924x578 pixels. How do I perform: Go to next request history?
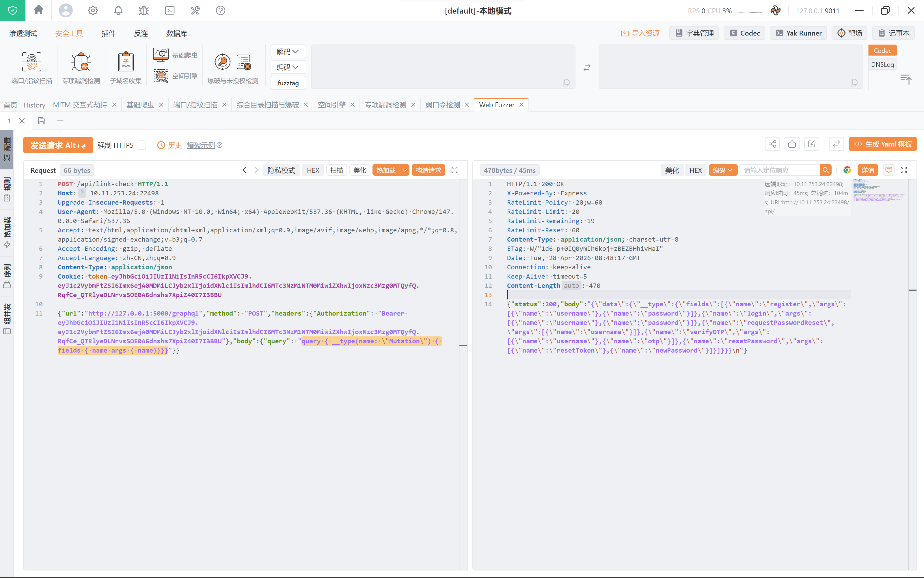[256, 170]
